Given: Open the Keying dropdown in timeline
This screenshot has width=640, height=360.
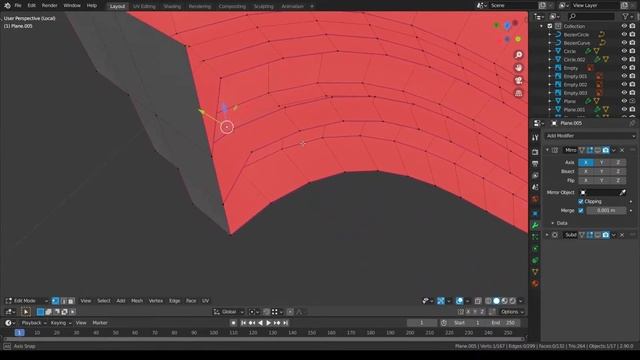Looking at the screenshot, I should pos(61,323).
